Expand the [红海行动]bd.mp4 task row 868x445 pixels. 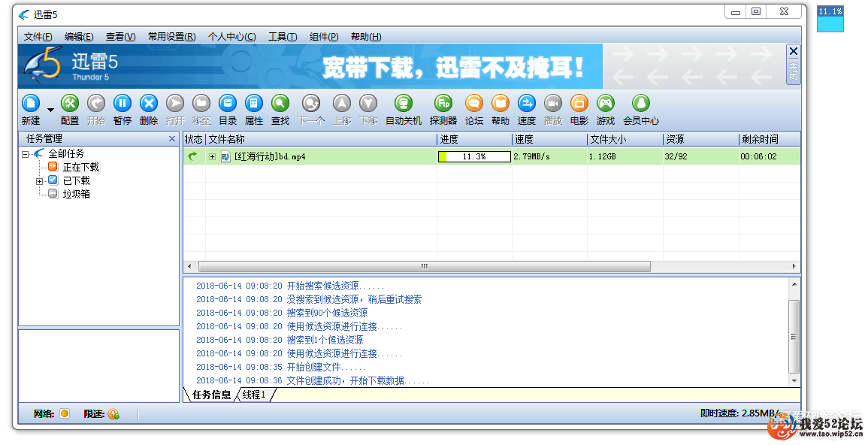click(x=212, y=156)
